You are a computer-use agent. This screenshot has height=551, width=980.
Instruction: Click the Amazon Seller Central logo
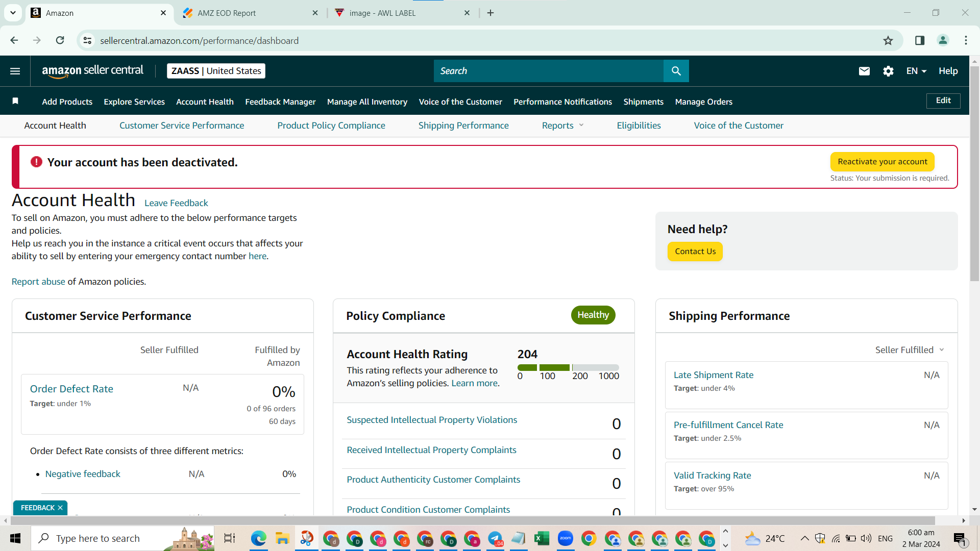click(x=93, y=71)
